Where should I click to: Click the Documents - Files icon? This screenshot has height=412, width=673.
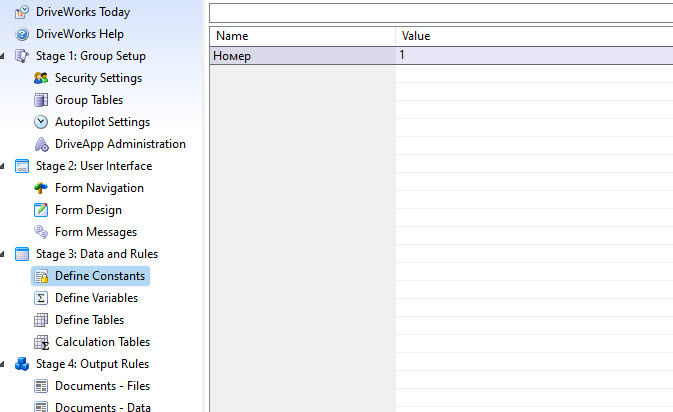41,386
